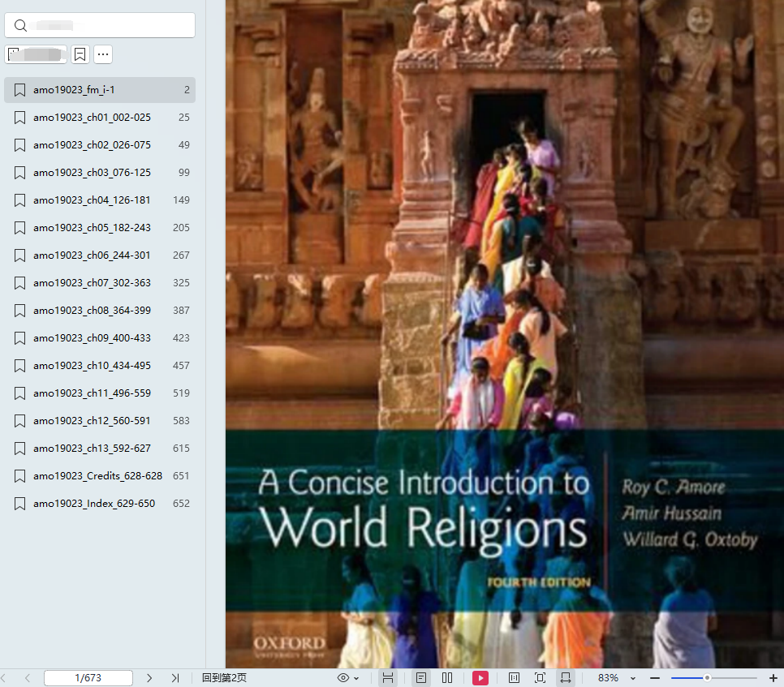Select two-page view icon
784x687 pixels.
coord(447,678)
